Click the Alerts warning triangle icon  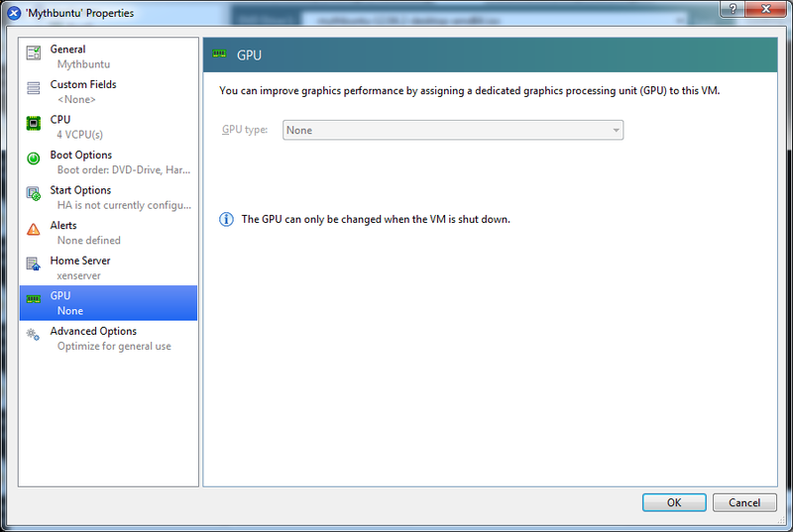34,229
